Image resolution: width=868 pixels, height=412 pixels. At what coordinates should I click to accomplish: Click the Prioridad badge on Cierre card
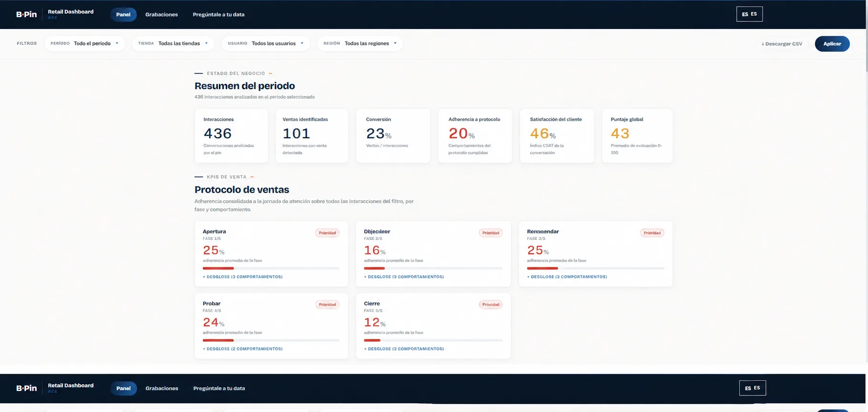pyautogui.click(x=490, y=304)
